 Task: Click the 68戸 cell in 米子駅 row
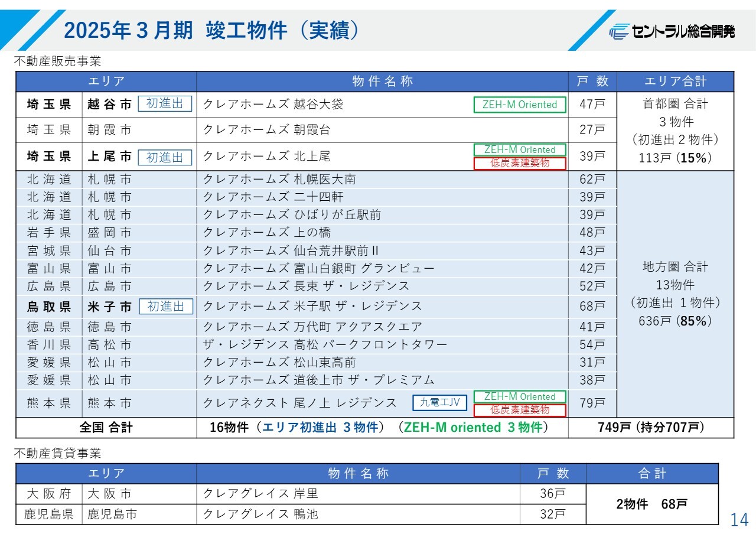592,307
